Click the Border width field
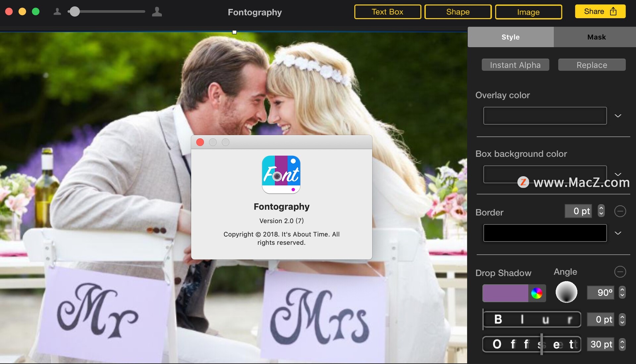636x364 pixels. [578, 211]
